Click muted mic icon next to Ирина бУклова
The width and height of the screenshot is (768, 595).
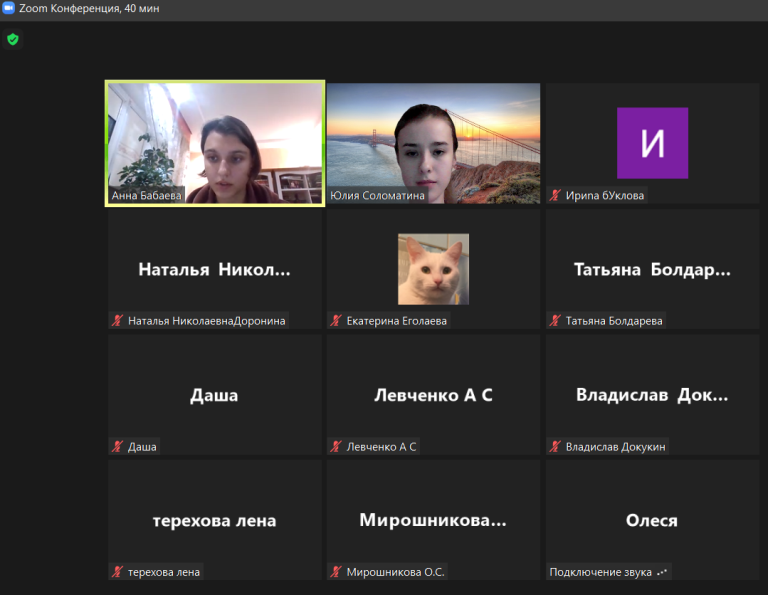pyautogui.click(x=555, y=196)
